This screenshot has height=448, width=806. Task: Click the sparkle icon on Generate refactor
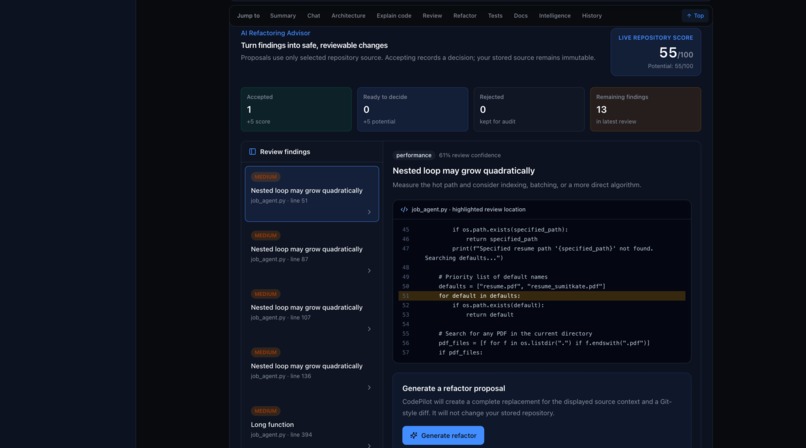pos(414,435)
